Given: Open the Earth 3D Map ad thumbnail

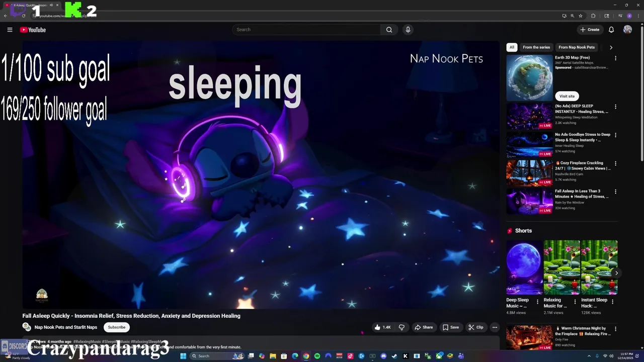Looking at the screenshot, I should click(529, 78).
